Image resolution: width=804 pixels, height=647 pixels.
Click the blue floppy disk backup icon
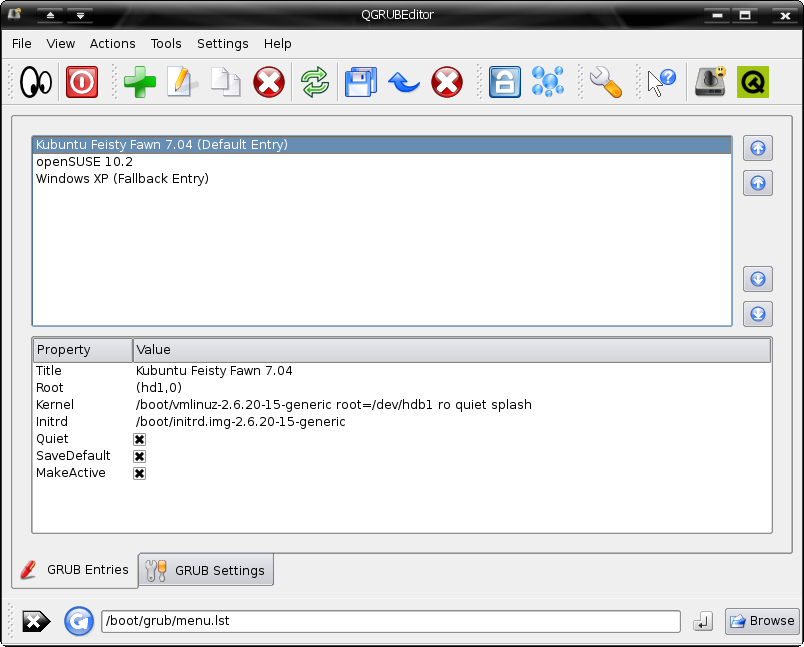pyautogui.click(x=360, y=82)
